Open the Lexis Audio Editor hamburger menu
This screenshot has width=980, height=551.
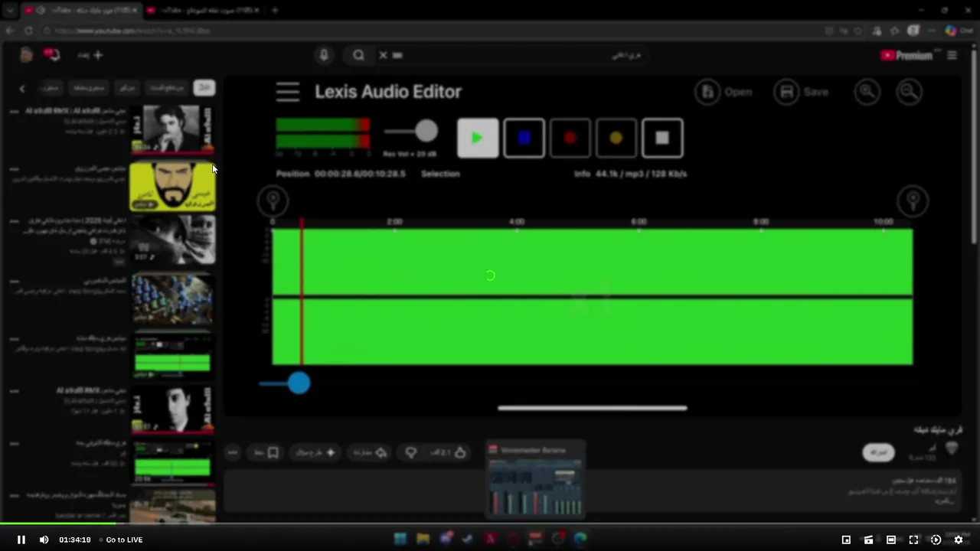pos(288,92)
